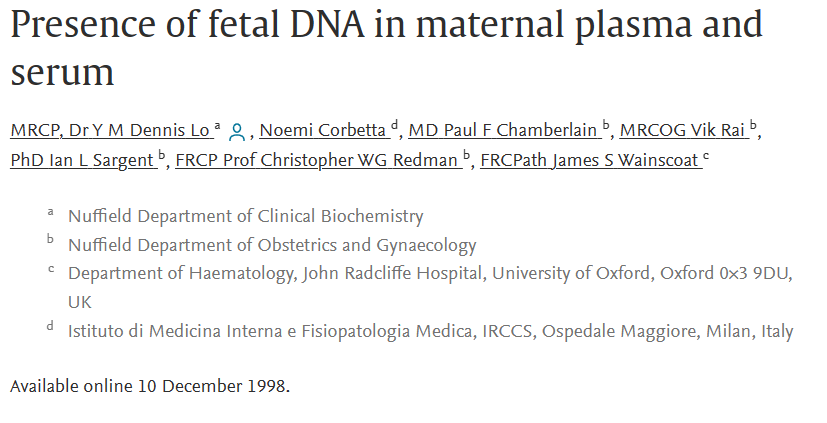Click superscript c after James S Wainscoat
The width and height of the screenshot is (827, 423).
[706, 156]
